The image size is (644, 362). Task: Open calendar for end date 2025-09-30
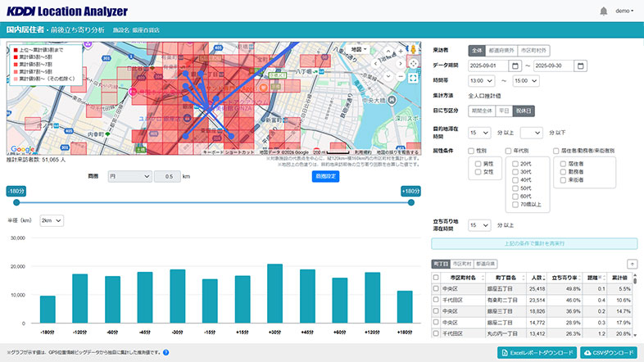pos(580,66)
